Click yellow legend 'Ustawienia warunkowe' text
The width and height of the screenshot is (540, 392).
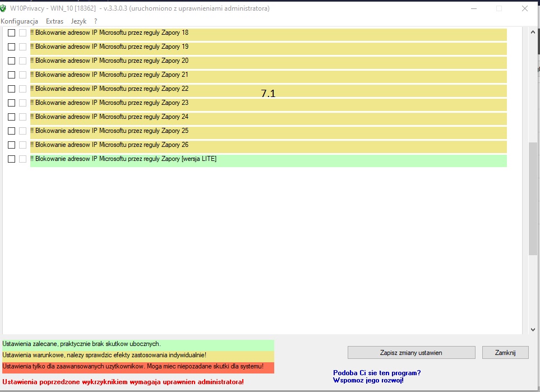pos(104,355)
